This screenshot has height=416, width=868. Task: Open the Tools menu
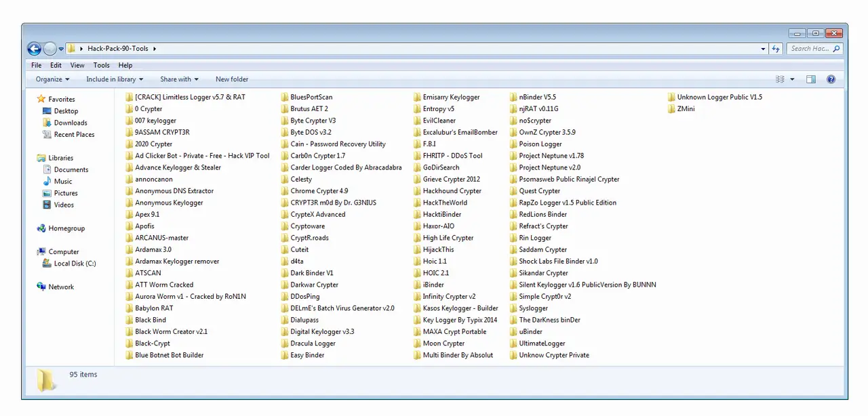101,65
